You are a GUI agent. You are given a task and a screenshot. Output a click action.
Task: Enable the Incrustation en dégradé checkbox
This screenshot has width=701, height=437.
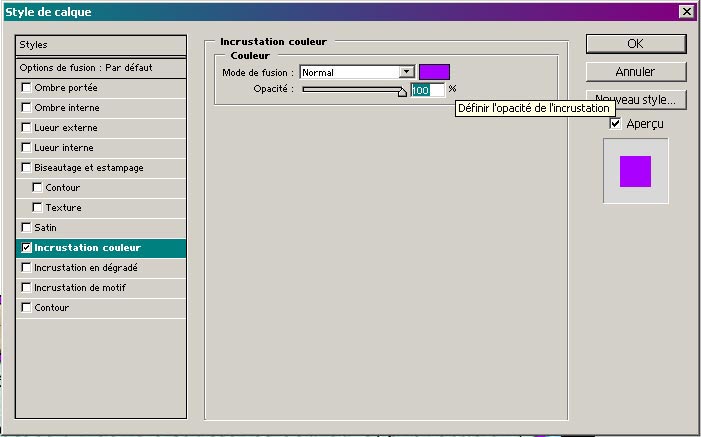pyautogui.click(x=26, y=267)
